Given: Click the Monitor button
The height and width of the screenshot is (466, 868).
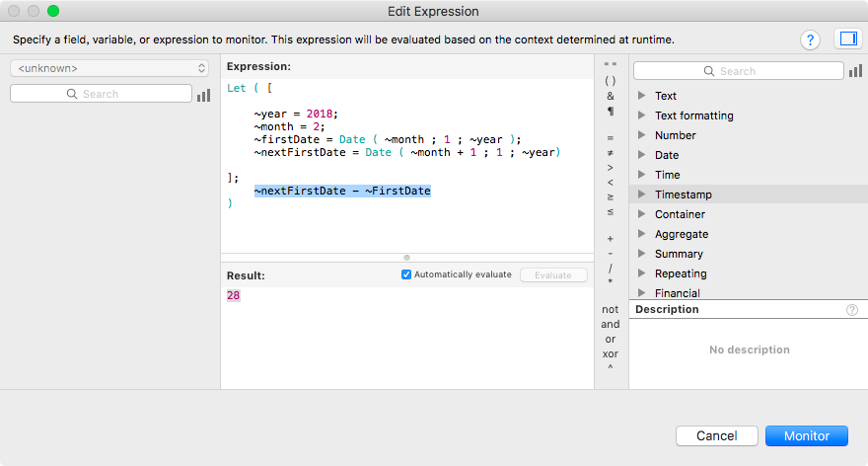Looking at the screenshot, I should [807, 436].
